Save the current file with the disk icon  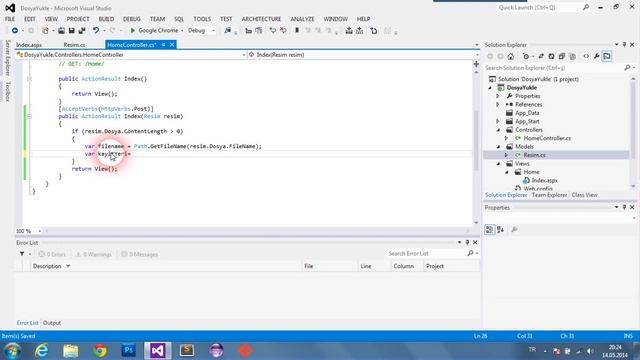coord(71,31)
